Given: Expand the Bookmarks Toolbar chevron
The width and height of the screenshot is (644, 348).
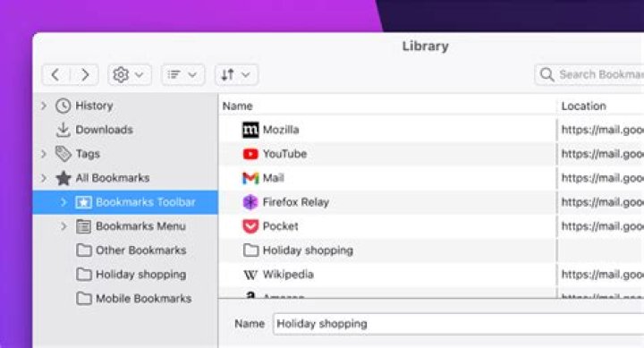Looking at the screenshot, I should (x=64, y=202).
